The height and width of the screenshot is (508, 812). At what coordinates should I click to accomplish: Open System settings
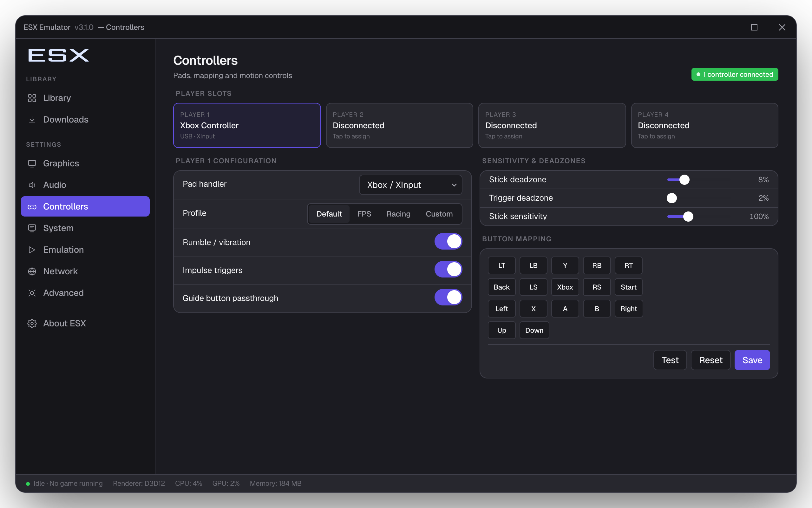pyautogui.click(x=85, y=228)
